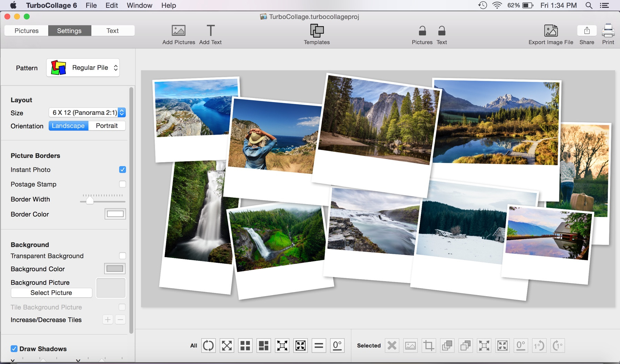The width and height of the screenshot is (620, 364).
Task: Open the Size 6 X 12 dropdown
Action: click(87, 113)
